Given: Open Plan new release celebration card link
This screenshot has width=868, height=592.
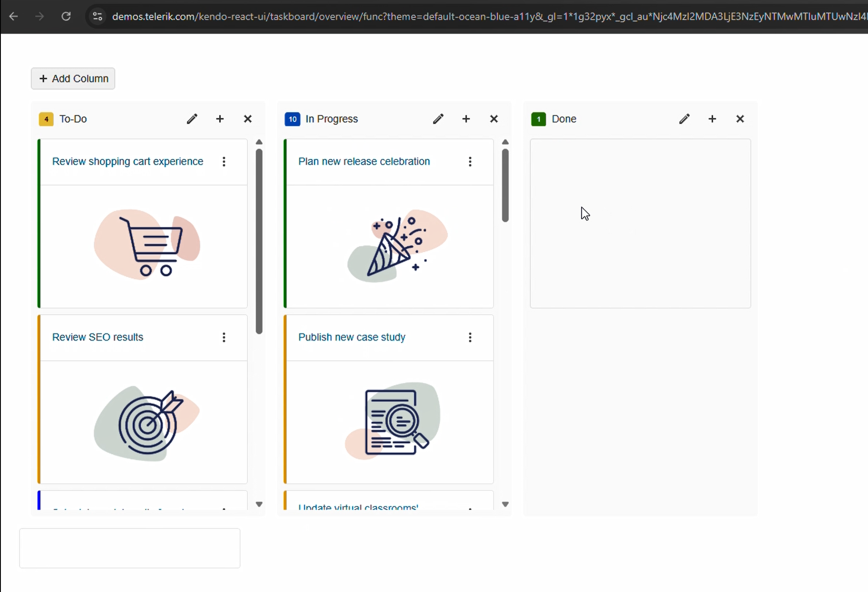Looking at the screenshot, I should [x=364, y=162].
